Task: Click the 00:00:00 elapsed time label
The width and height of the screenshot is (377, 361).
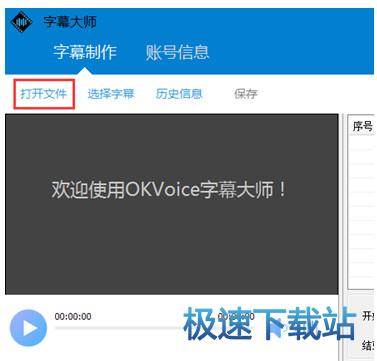Action: coord(73,316)
